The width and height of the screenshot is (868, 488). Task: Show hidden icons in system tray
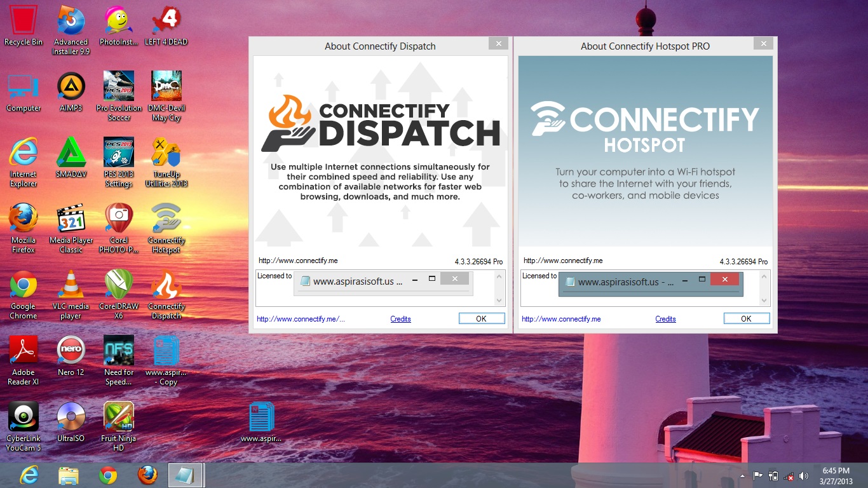click(742, 476)
